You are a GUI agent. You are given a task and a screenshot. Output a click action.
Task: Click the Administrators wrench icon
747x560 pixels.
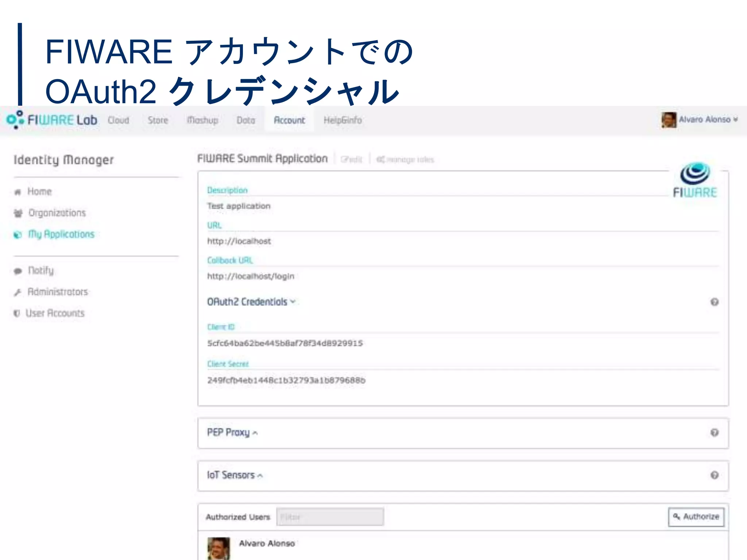click(x=18, y=292)
